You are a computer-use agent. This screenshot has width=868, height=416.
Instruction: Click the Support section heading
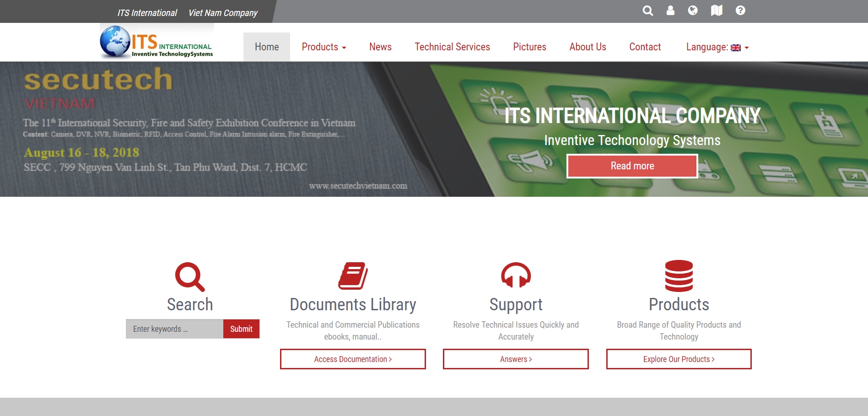point(516,304)
